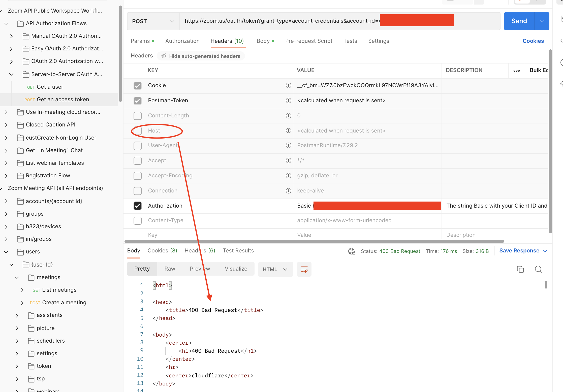Image resolution: width=563 pixels, height=392 pixels.
Task: Click the folder icon of groups
Action: (x=20, y=214)
